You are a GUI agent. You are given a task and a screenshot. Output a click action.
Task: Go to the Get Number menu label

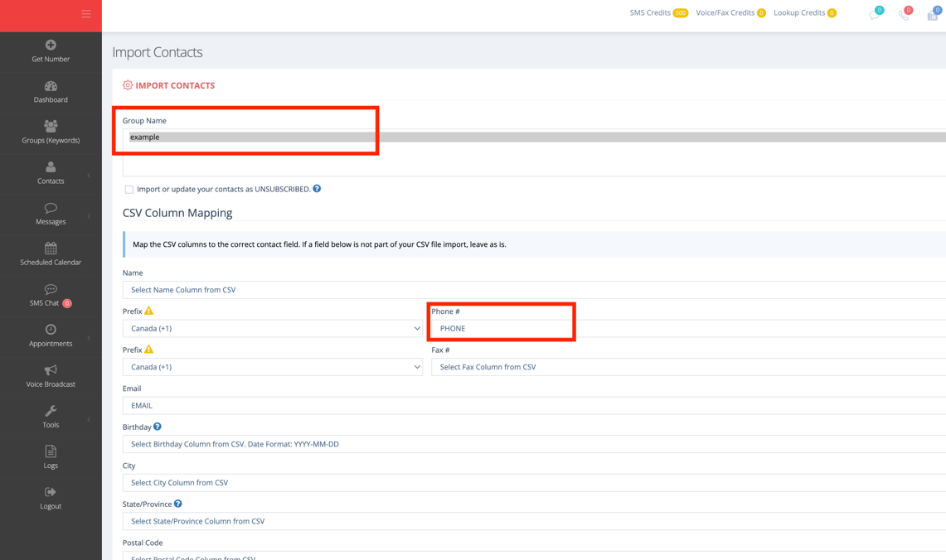[51, 59]
